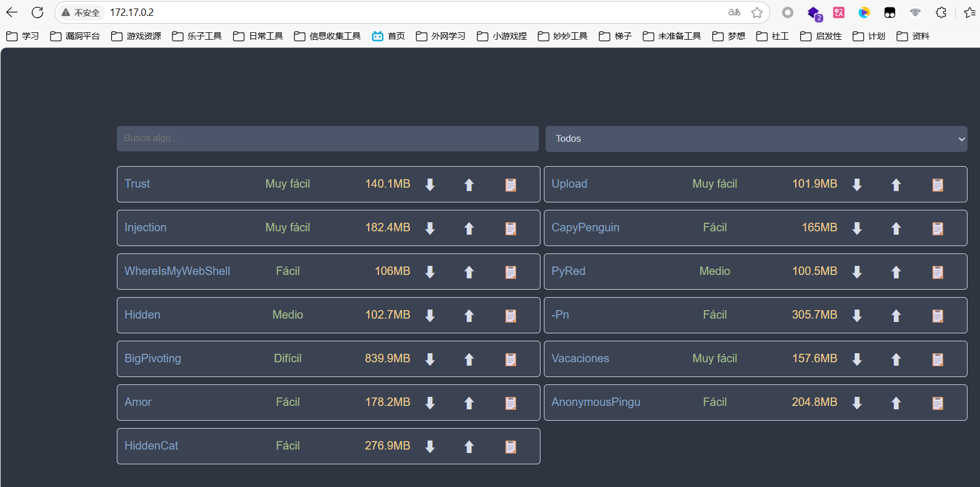The width and height of the screenshot is (980, 487).
Task: Bookmark this page with the star icon
Action: [x=757, y=12]
